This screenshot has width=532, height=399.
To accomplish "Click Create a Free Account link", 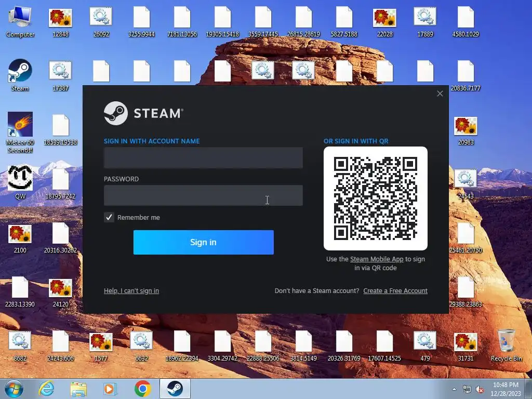I will [395, 291].
